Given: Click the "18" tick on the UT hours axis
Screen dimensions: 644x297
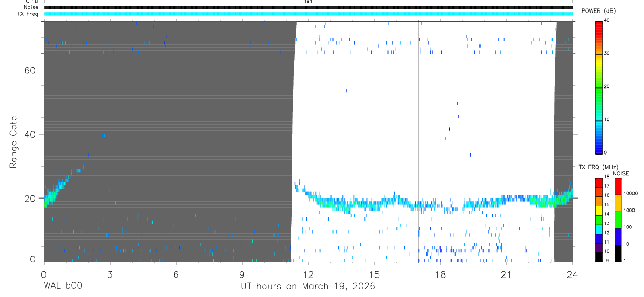Looking at the screenshot, I should pyautogui.click(x=440, y=274).
